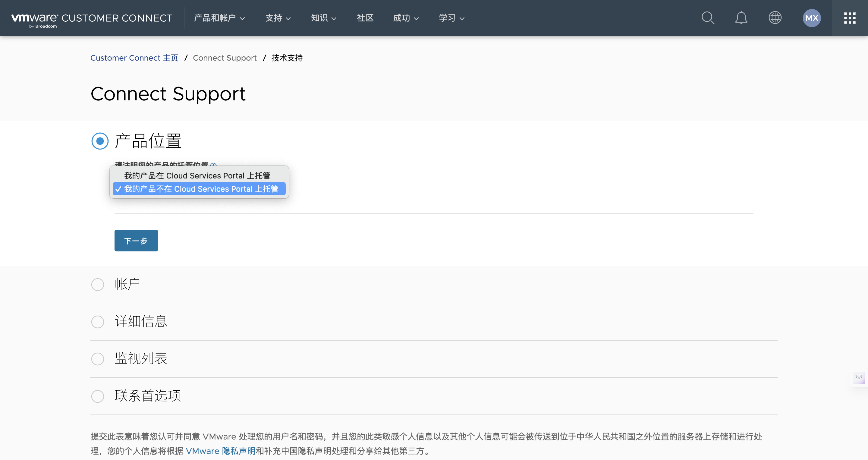Image resolution: width=868 pixels, height=460 pixels.
Task: Expand the 支持 menu
Action: point(278,18)
